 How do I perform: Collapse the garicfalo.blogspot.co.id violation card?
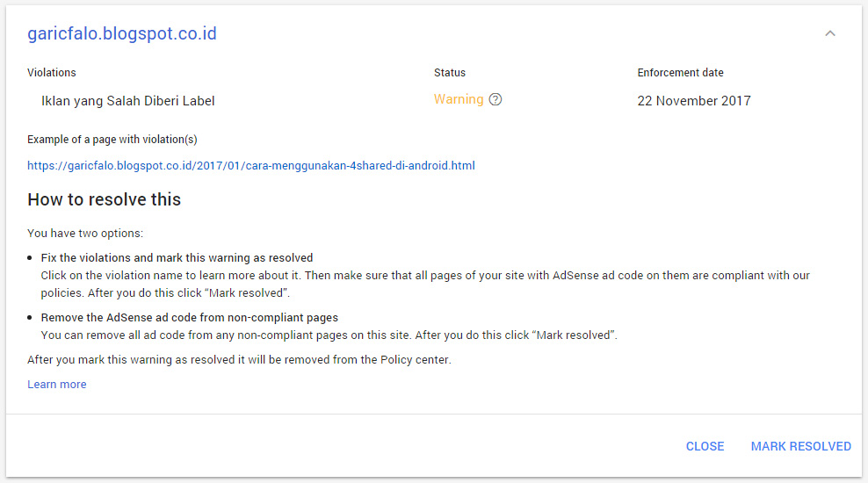click(830, 34)
